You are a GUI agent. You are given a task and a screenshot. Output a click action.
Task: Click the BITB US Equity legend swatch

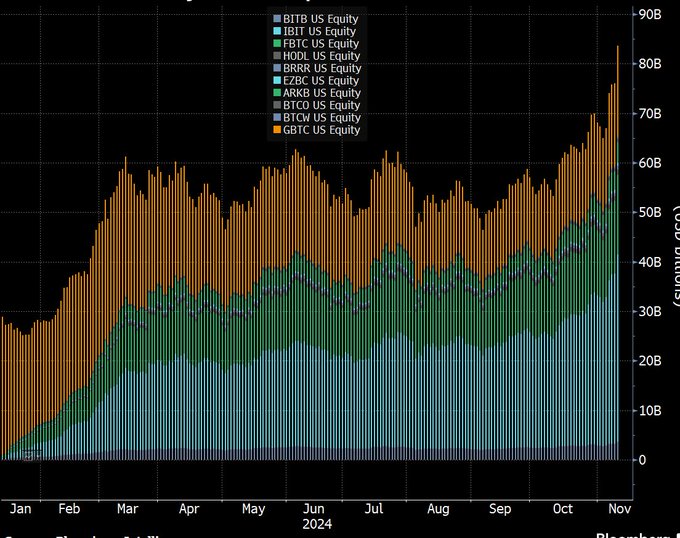pyautogui.click(x=277, y=19)
